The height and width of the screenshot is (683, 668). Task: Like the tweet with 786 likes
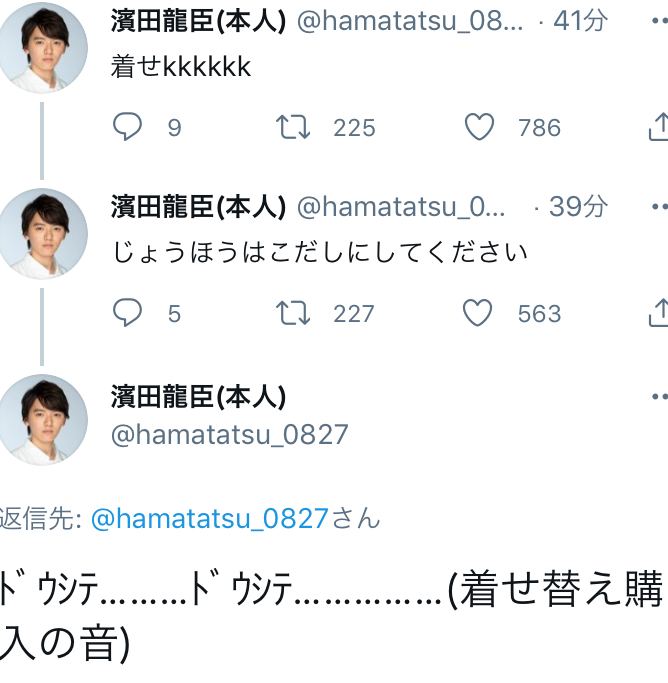coord(480,127)
